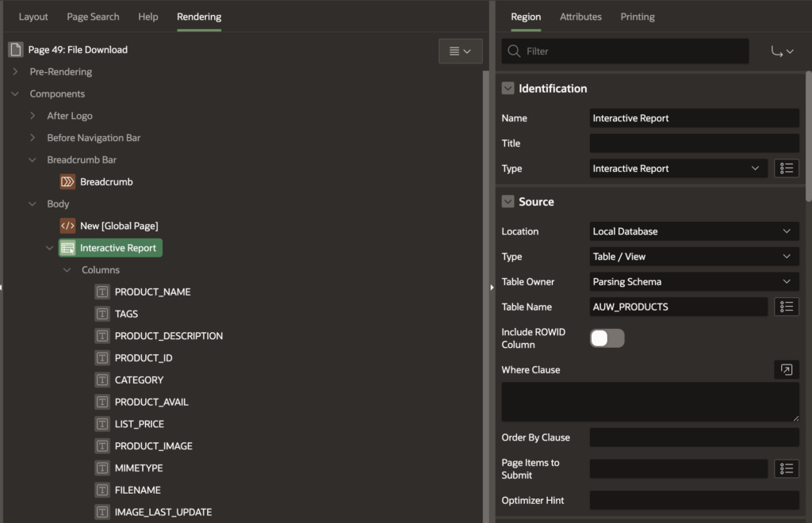Viewport: 812px width, 523px height.
Task: Open the rendering tree options menu icon
Action: 461,50
